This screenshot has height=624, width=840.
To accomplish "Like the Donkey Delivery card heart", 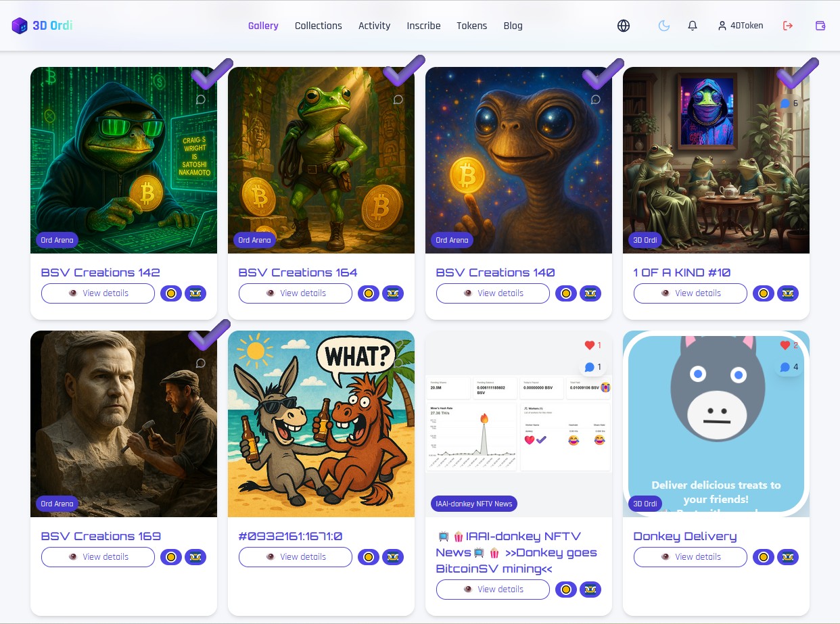I will pyautogui.click(x=790, y=345).
